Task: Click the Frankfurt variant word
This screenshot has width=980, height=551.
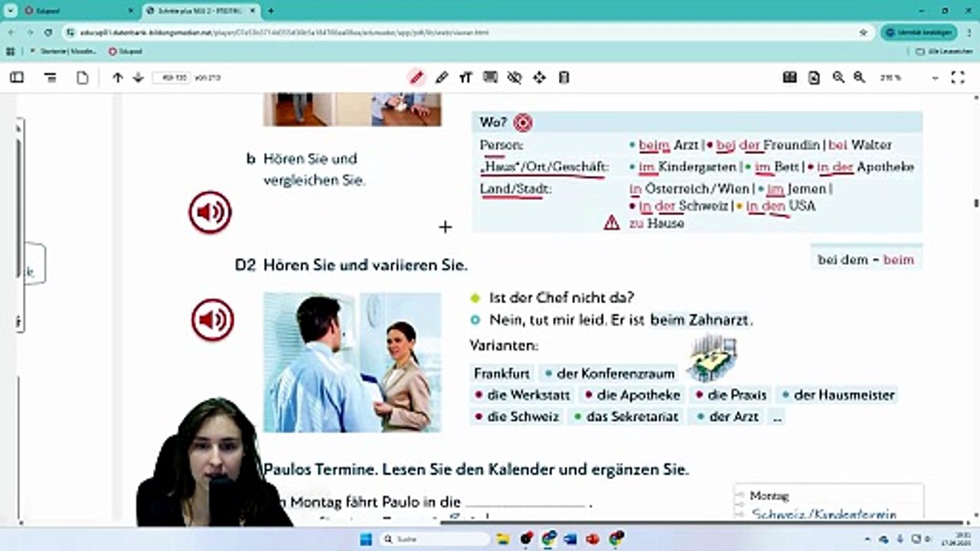Action: (x=501, y=373)
